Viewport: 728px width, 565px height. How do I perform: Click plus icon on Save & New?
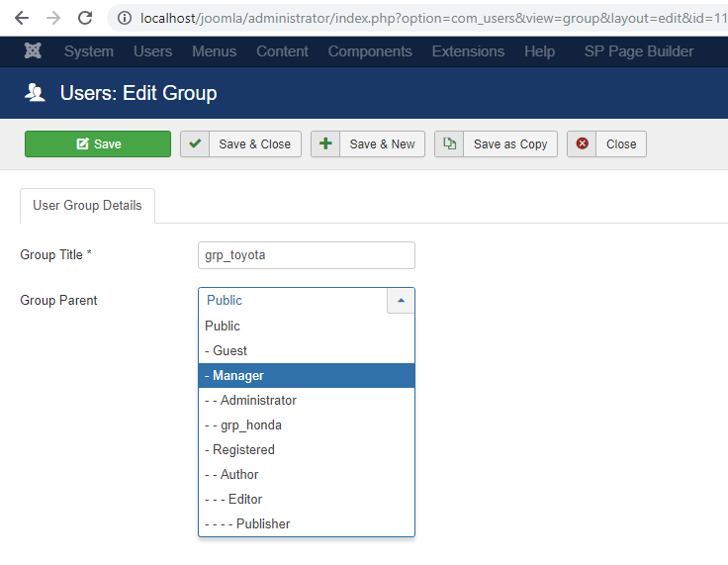[x=325, y=143]
